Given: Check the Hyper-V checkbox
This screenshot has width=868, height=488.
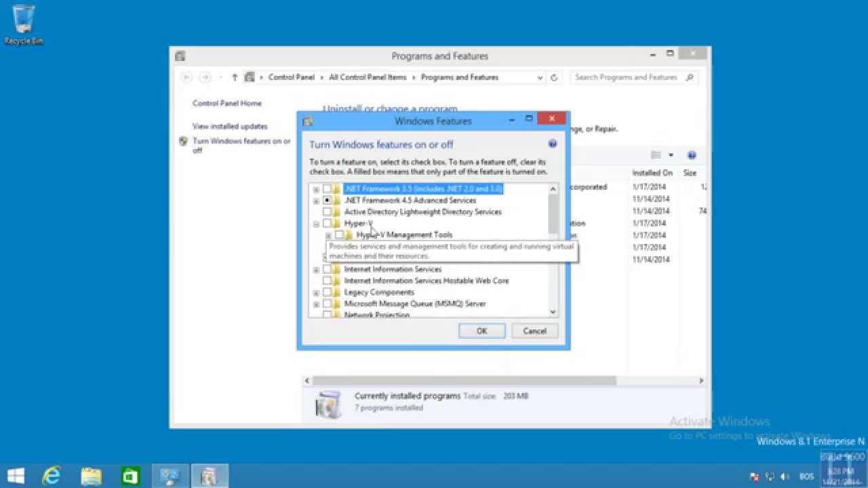Looking at the screenshot, I should (x=327, y=223).
